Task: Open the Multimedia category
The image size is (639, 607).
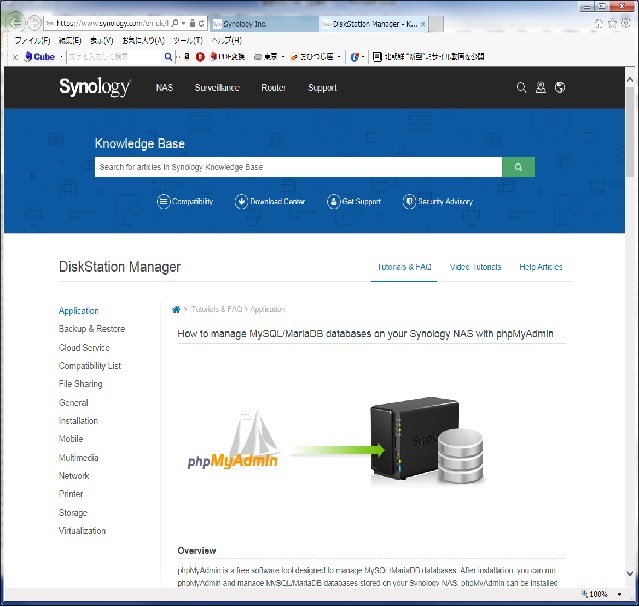Action: (78, 457)
